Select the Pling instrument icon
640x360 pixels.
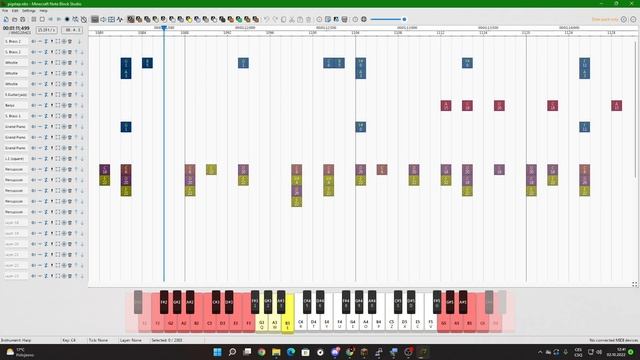pos(256,19)
